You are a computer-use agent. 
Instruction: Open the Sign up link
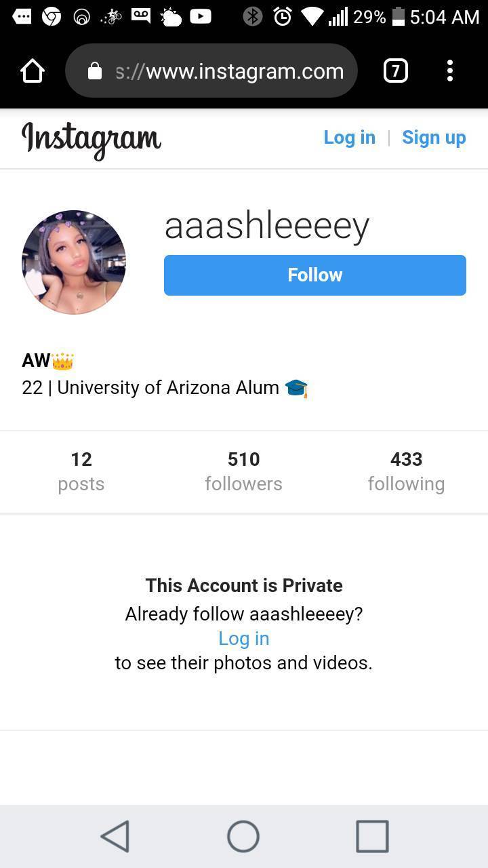pos(434,137)
